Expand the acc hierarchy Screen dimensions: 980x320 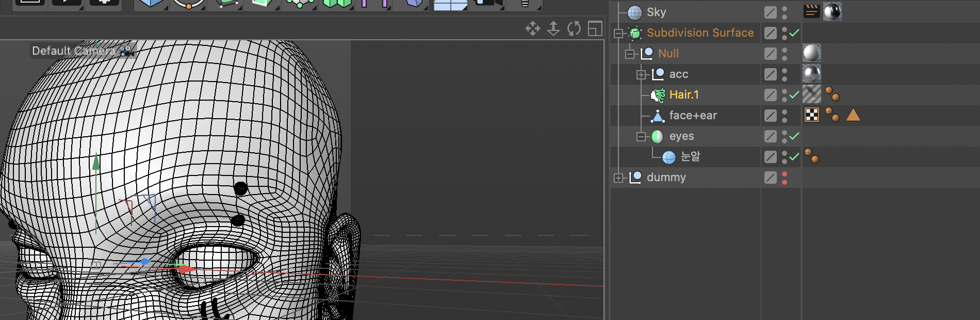coord(641,75)
